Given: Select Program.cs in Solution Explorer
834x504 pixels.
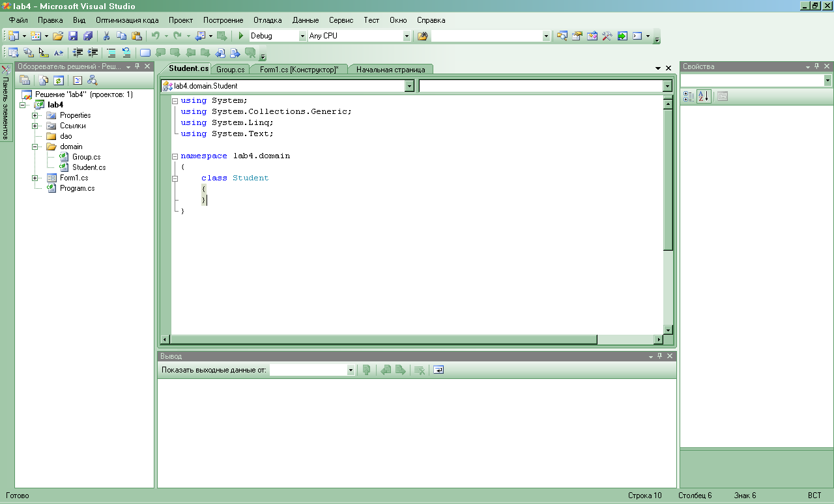Looking at the screenshot, I should [x=77, y=188].
